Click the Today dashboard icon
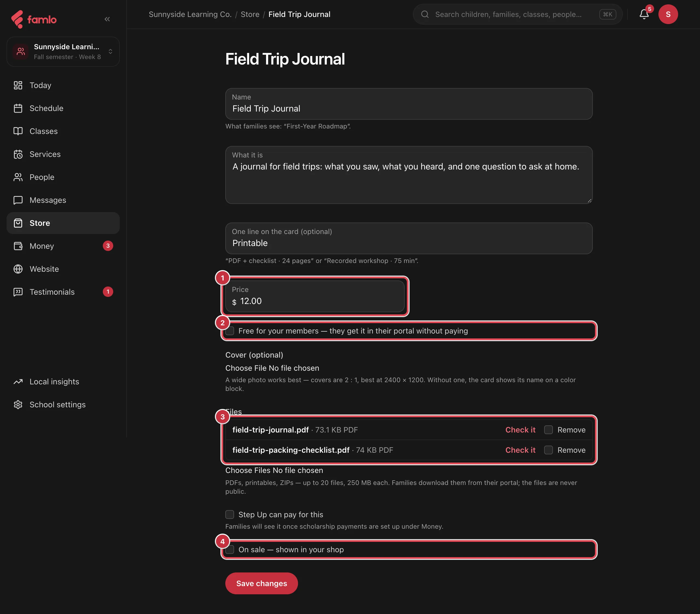700x614 pixels. (18, 85)
